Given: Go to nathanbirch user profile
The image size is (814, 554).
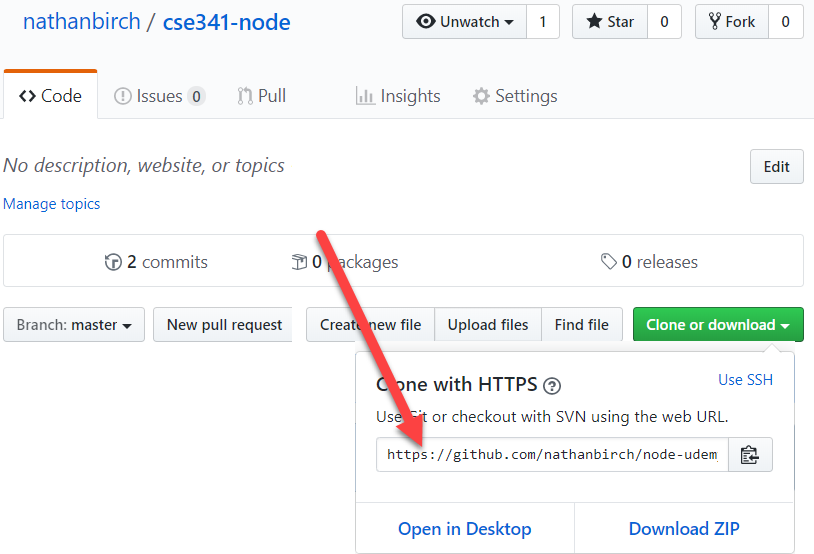Looking at the screenshot, I should pyautogui.click(x=82, y=22).
